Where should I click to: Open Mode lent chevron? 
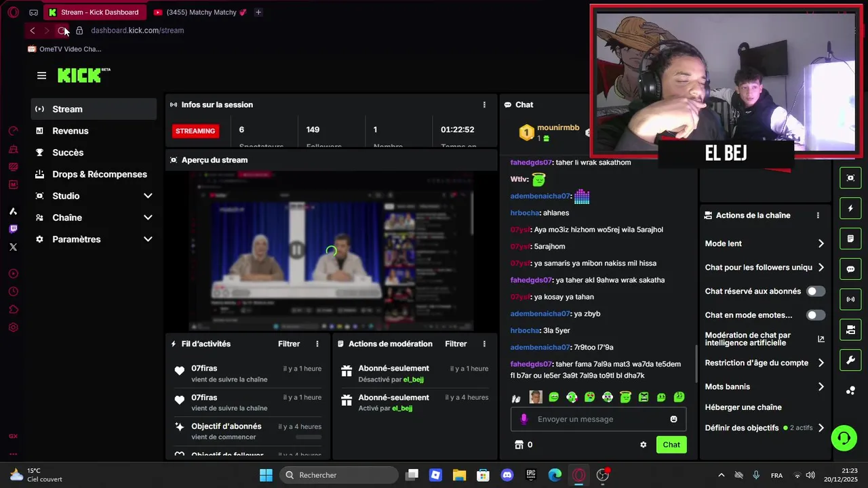(821, 244)
